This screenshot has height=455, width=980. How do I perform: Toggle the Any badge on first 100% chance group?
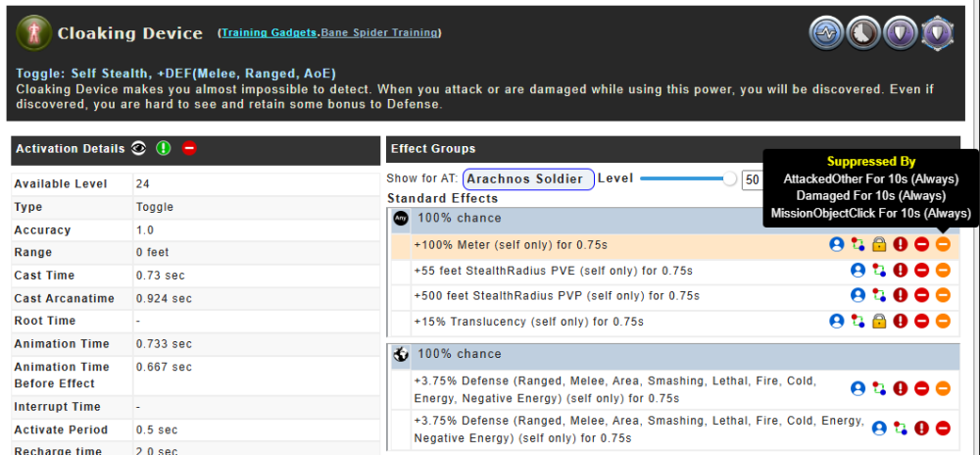click(x=401, y=219)
